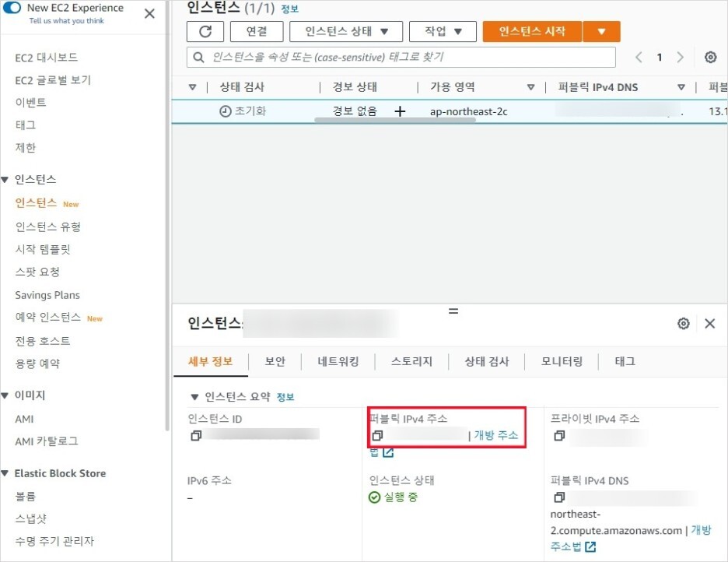Focus the instance search field

click(x=401, y=57)
